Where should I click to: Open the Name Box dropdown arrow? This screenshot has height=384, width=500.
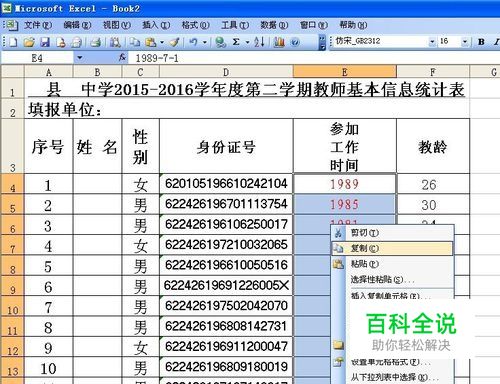(79, 58)
